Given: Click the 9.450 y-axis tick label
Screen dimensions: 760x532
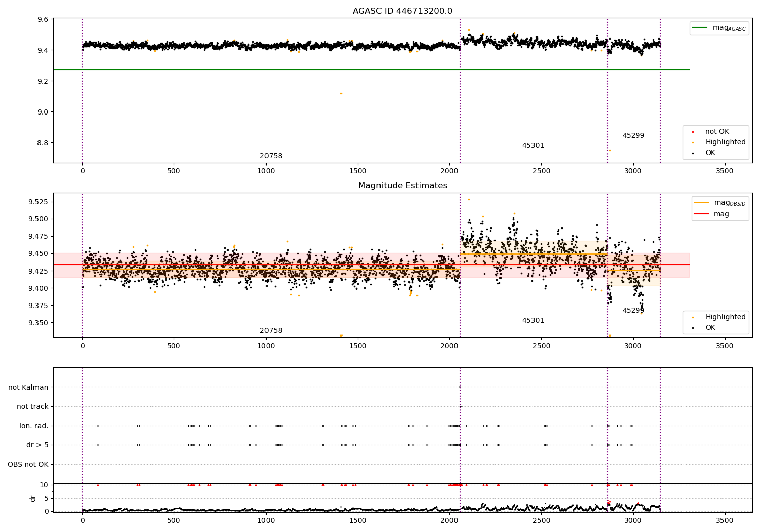Looking at the screenshot, I should (x=39, y=253).
